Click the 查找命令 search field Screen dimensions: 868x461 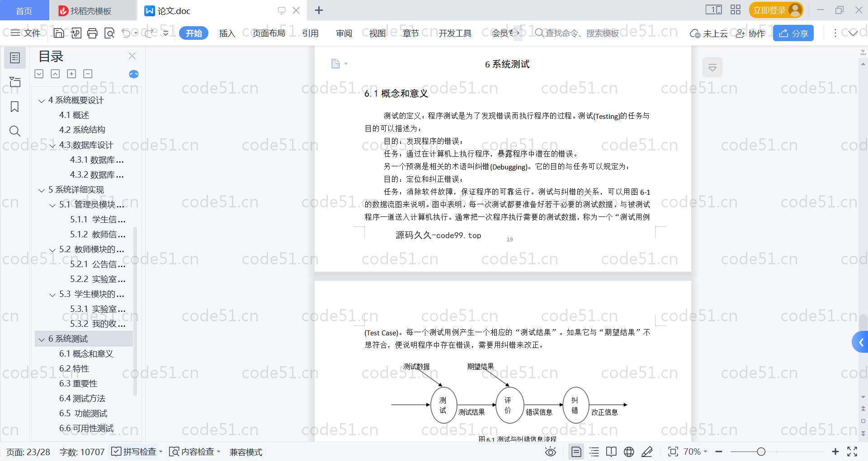[x=577, y=33]
